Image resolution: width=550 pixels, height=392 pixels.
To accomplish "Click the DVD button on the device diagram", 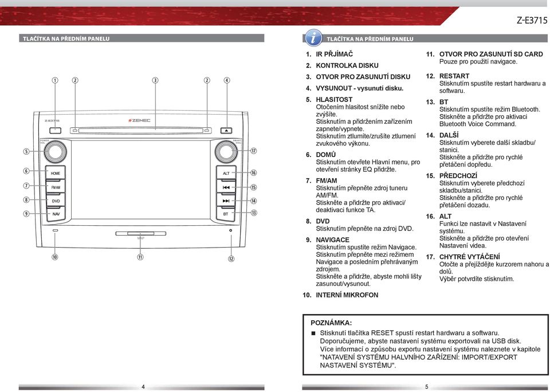I will [x=56, y=201].
